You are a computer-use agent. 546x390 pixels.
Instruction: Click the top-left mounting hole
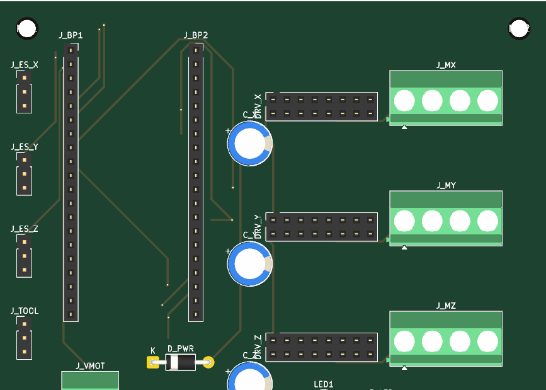(27, 28)
